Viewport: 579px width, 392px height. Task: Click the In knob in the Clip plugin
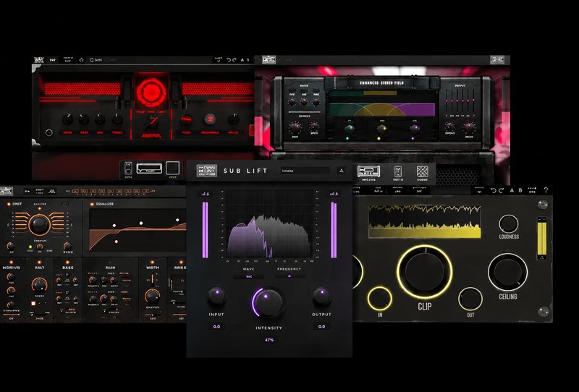pyautogui.click(x=379, y=299)
